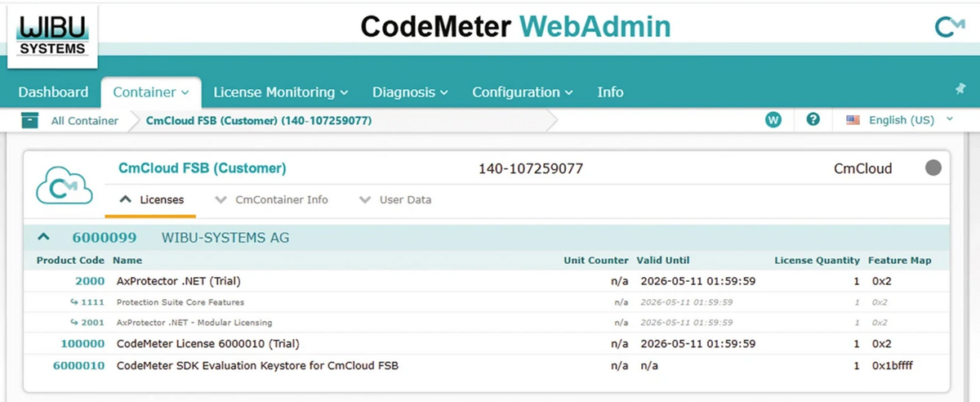980x402 pixels.
Task: Click the US flag language icon
Action: tap(853, 120)
